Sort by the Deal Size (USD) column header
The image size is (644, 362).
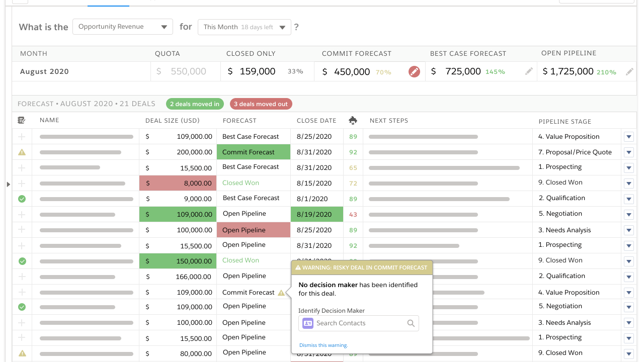point(172,121)
